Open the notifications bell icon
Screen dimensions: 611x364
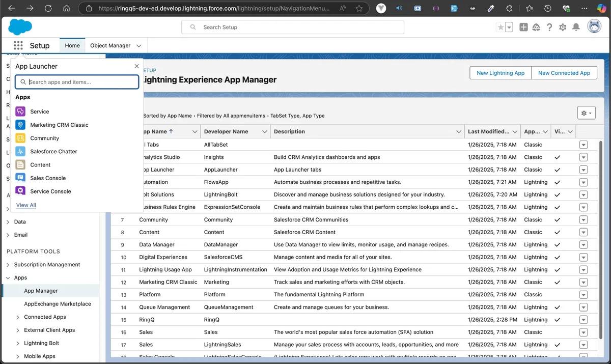coord(576,27)
